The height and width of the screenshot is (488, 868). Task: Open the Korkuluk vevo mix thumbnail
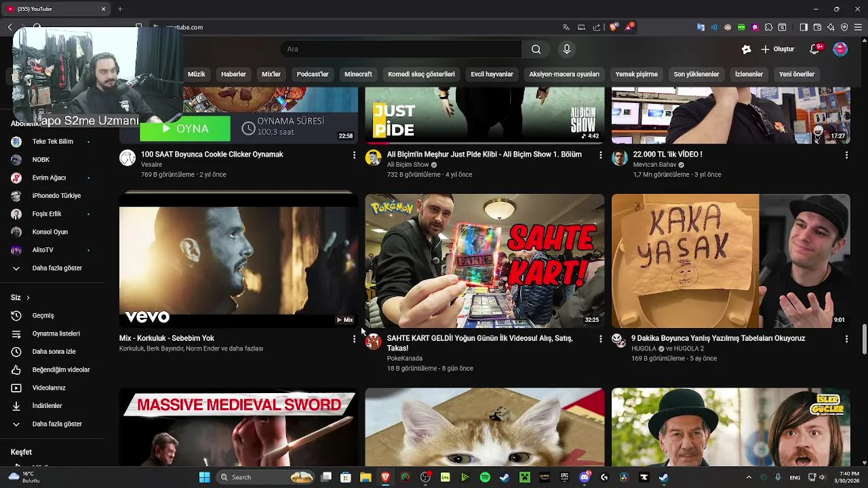point(238,261)
